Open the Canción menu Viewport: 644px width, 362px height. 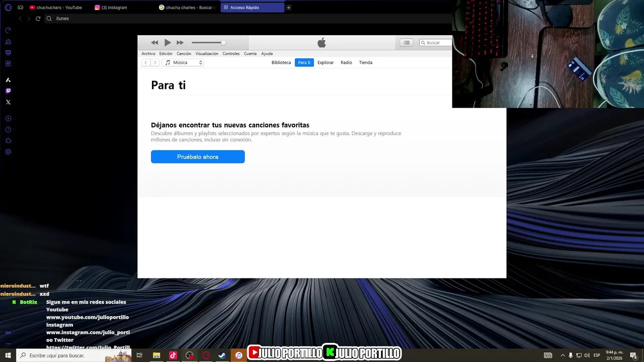184,54
